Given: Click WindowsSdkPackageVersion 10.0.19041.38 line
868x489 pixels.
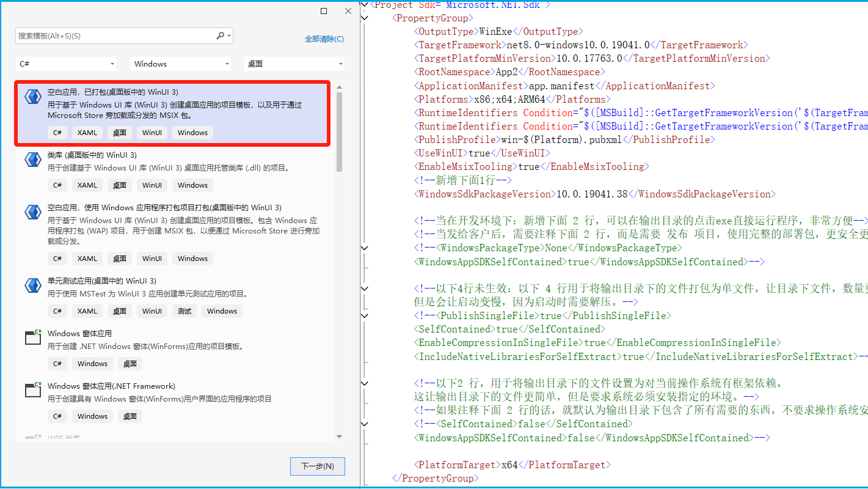Looking at the screenshot, I should point(594,194).
